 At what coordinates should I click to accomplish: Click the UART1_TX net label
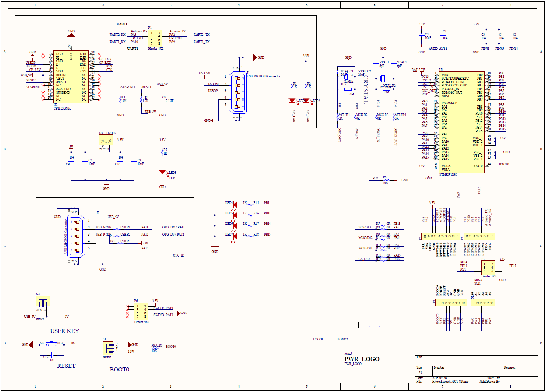click(202, 42)
